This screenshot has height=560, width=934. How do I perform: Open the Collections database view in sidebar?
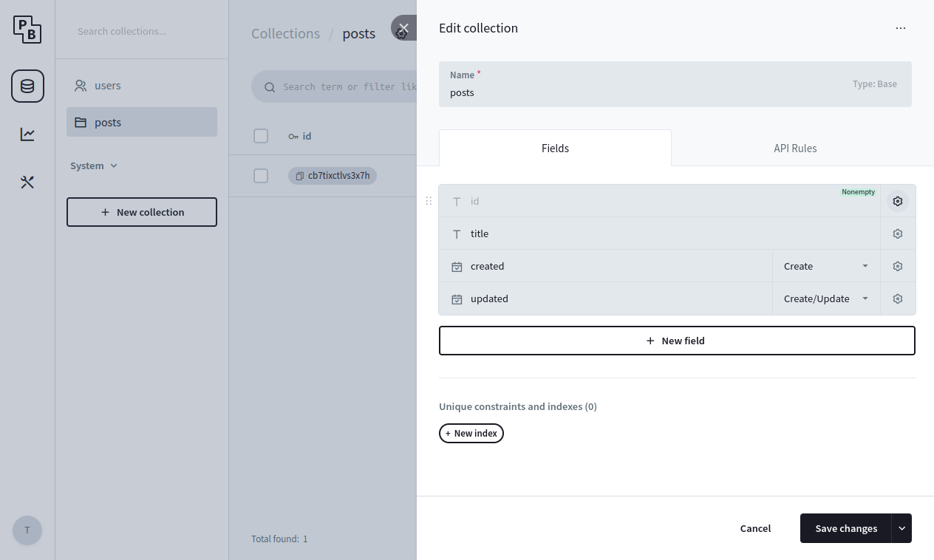pyautogui.click(x=27, y=86)
